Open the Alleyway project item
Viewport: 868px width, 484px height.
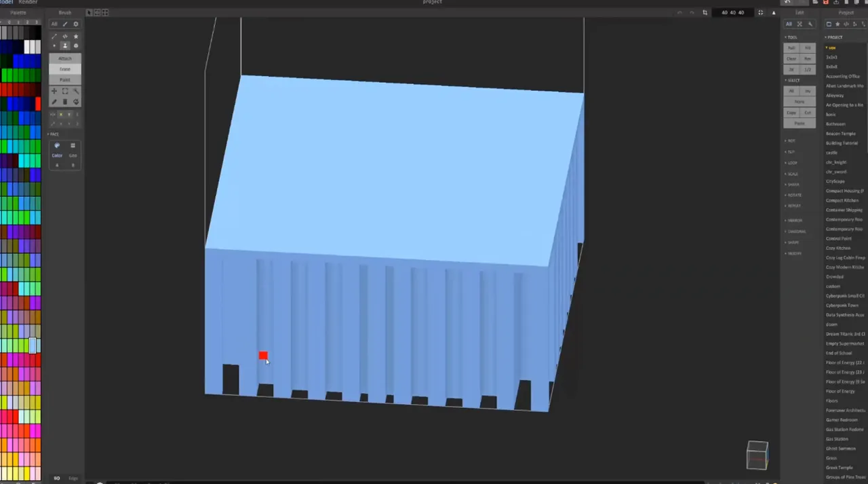(835, 96)
